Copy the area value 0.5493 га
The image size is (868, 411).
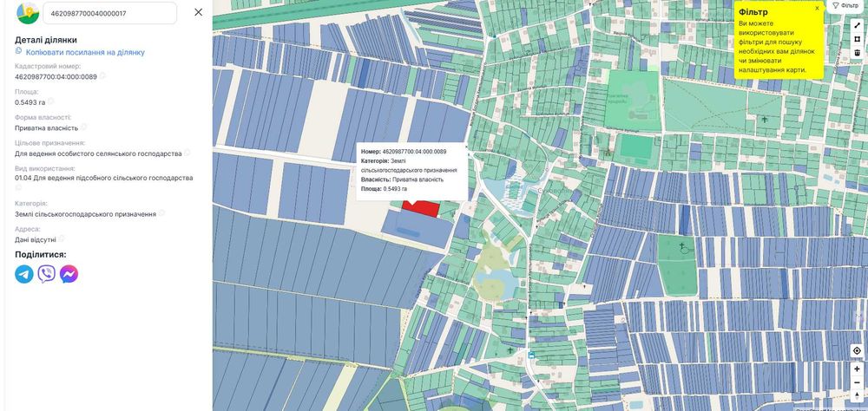click(x=51, y=101)
